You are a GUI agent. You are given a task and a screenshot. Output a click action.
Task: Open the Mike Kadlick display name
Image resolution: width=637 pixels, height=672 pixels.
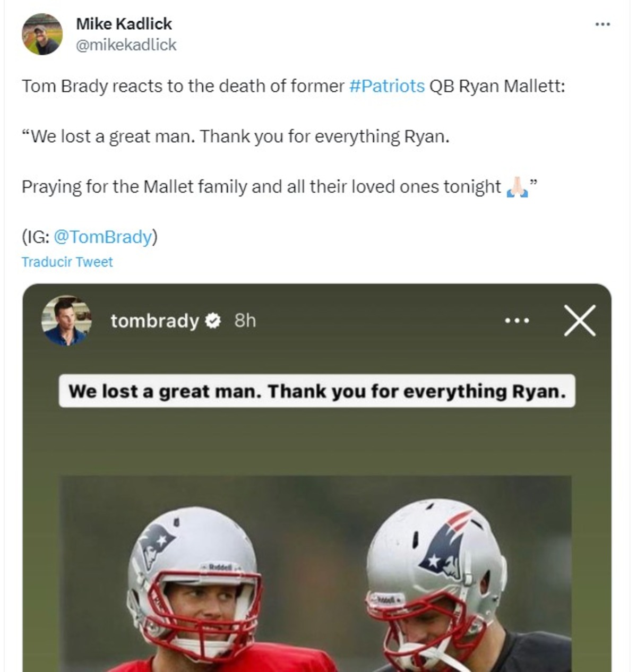(x=124, y=24)
